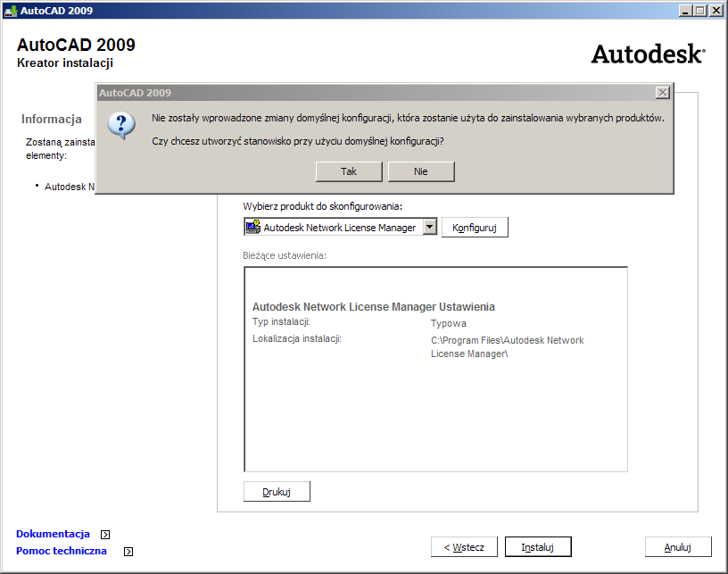Select Autodesk Network License Manager in combo box
Screen dimensions: 728x574
[x=340, y=228]
